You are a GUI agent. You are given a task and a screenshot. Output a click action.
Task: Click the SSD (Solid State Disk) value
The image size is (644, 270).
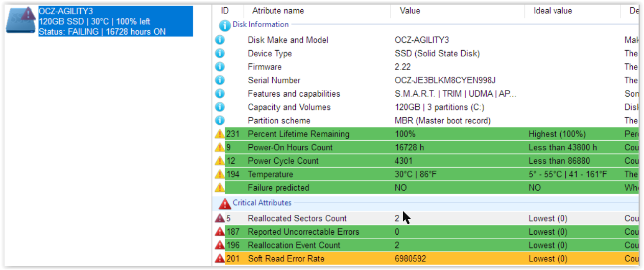click(437, 53)
